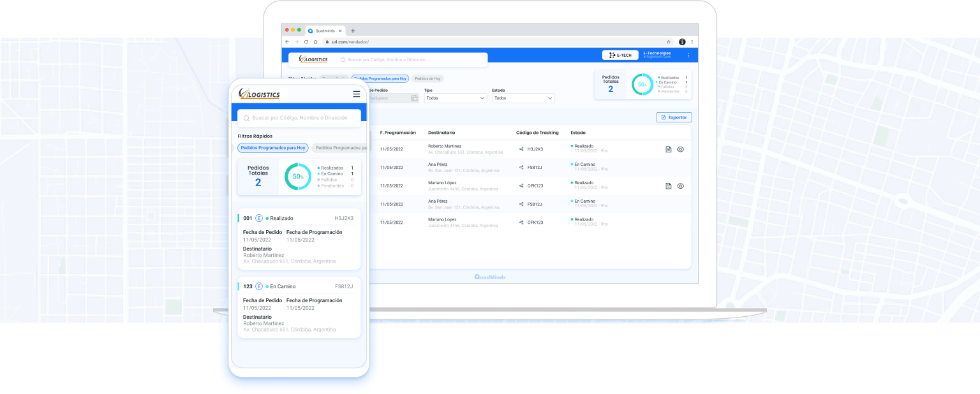Image resolution: width=980 pixels, height=394 pixels.
Task: Click share icon next to H3J2K3 tracking code
Action: click(521, 149)
